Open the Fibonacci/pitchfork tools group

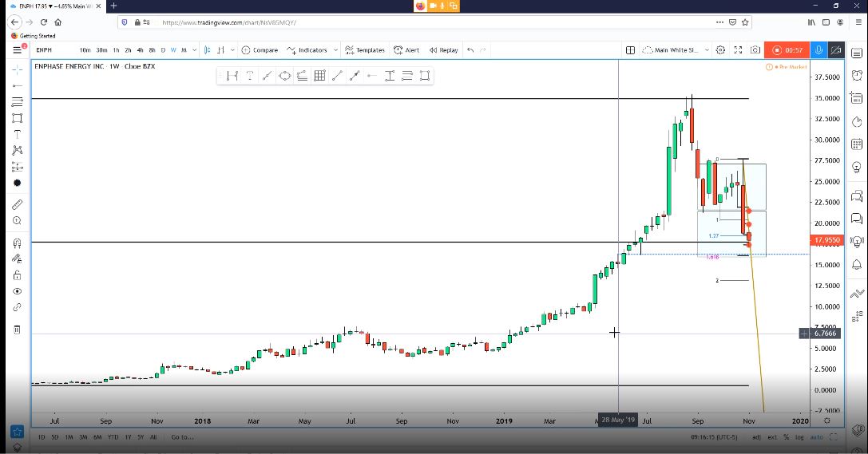pyautogui.click(x=17, y=102)
